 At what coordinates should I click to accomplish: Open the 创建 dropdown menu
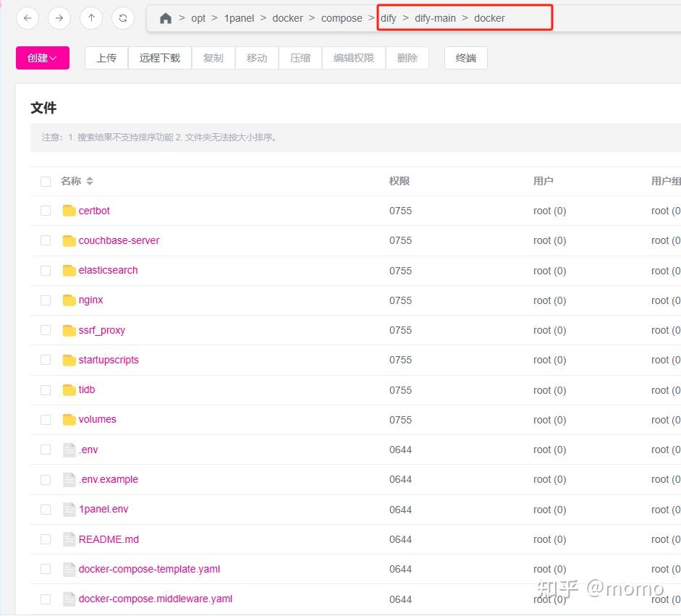tap(42, 57)
